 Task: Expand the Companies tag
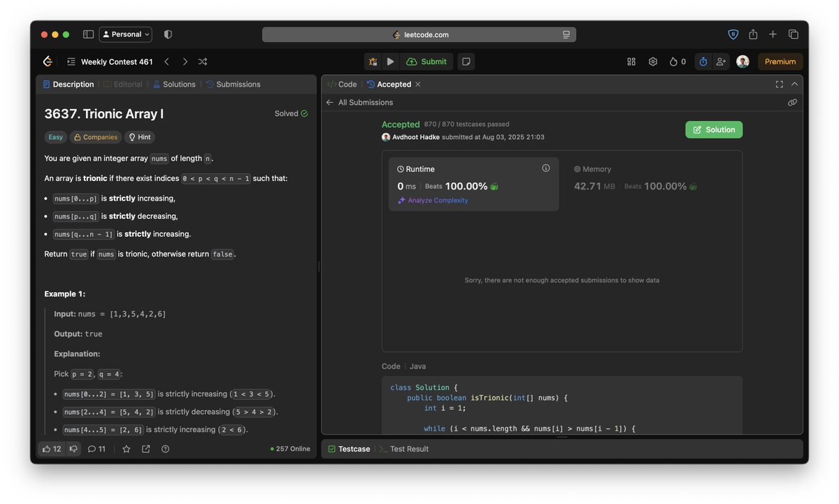[x=95, y=138]
